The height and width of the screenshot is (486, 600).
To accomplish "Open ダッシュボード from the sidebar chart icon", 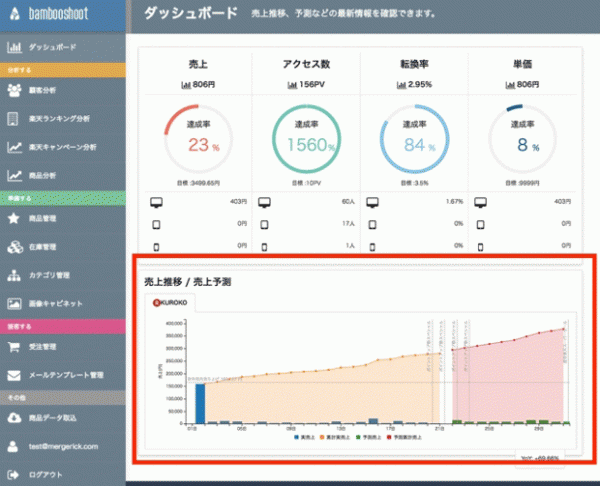I will (x=14, y=47).
